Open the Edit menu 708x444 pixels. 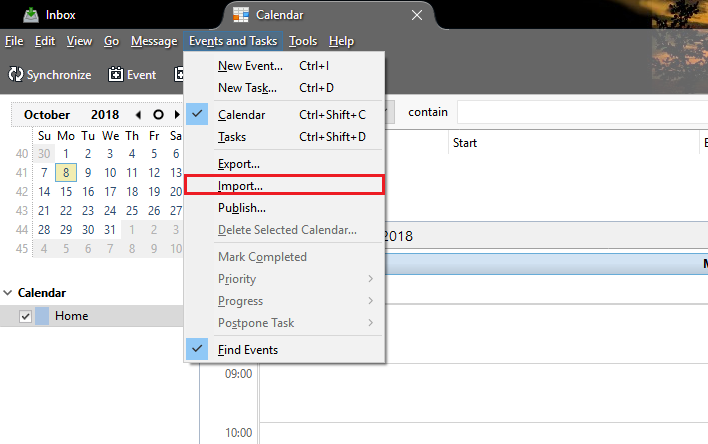click(45, 41)
